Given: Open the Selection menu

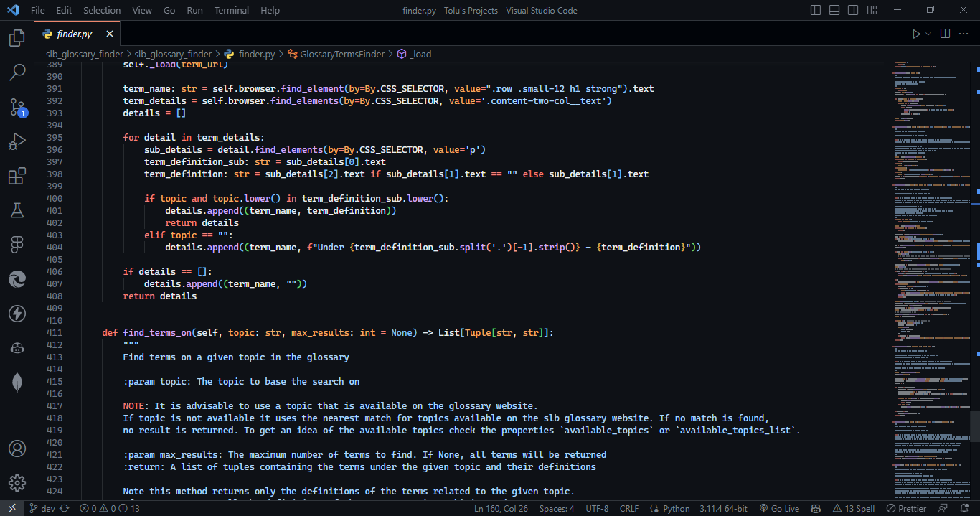Looking at the screenshot, I should tap(102, 10).
